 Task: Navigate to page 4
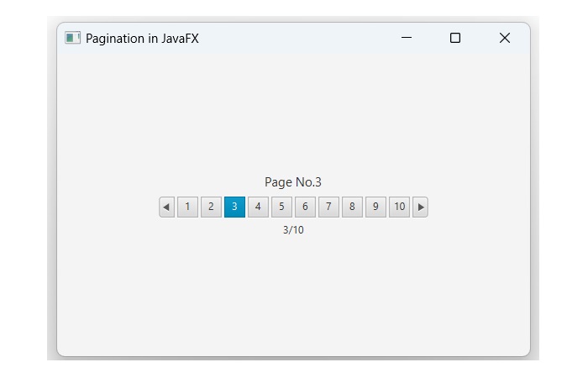(x=258, y=207)
